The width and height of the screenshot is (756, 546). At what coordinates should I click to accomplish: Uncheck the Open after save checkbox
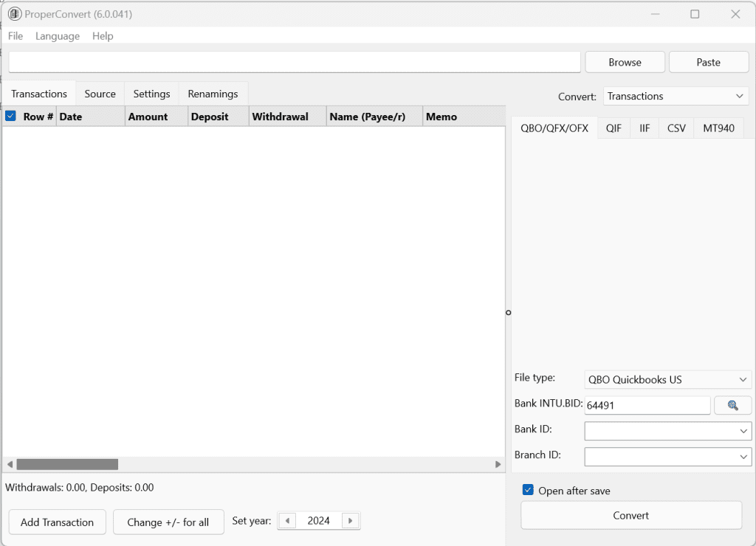point(528,491)
